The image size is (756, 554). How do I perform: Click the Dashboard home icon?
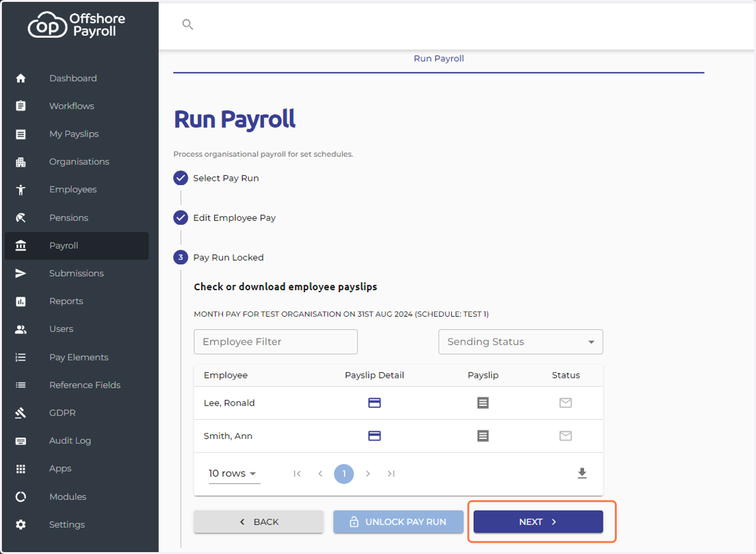click(x=21, y=79)
